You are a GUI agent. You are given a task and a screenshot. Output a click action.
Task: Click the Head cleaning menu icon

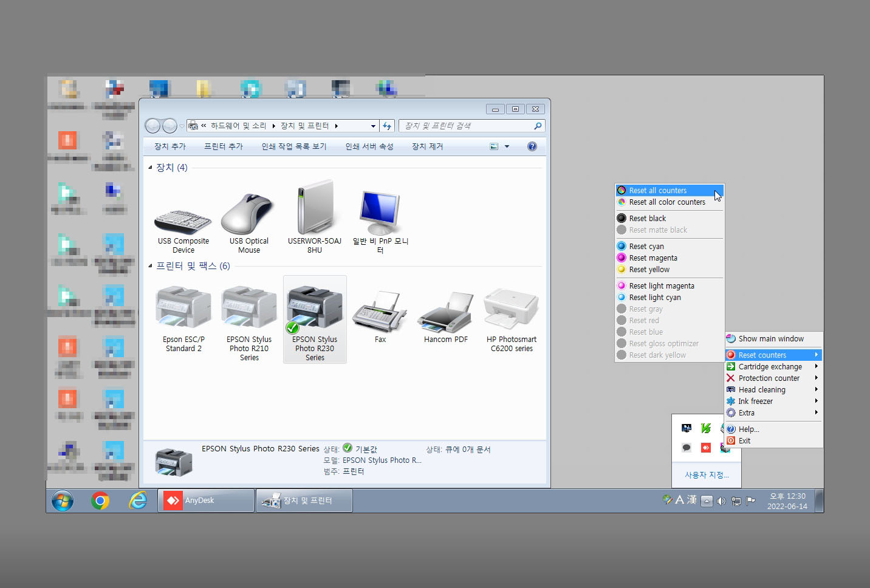point(731,389)
